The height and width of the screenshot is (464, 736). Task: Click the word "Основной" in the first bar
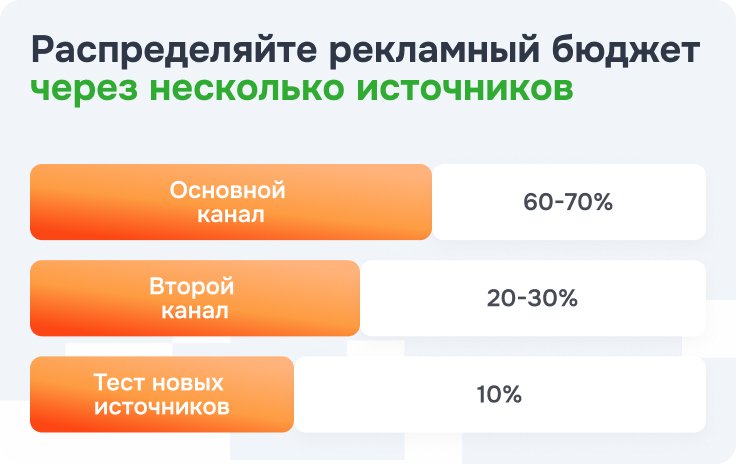(x=227, y=190)
